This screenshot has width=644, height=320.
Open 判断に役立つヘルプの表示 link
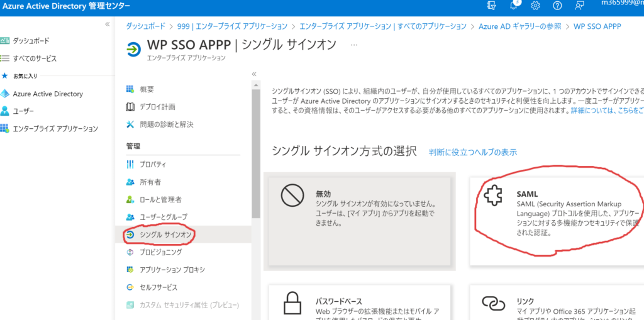click(x=473, y=152)
